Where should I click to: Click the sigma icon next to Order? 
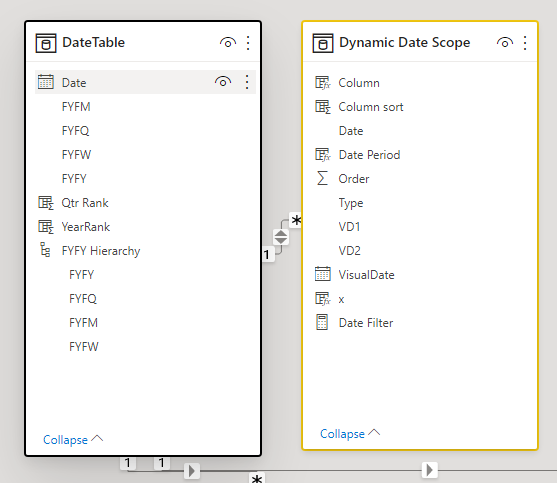[322, 178]
